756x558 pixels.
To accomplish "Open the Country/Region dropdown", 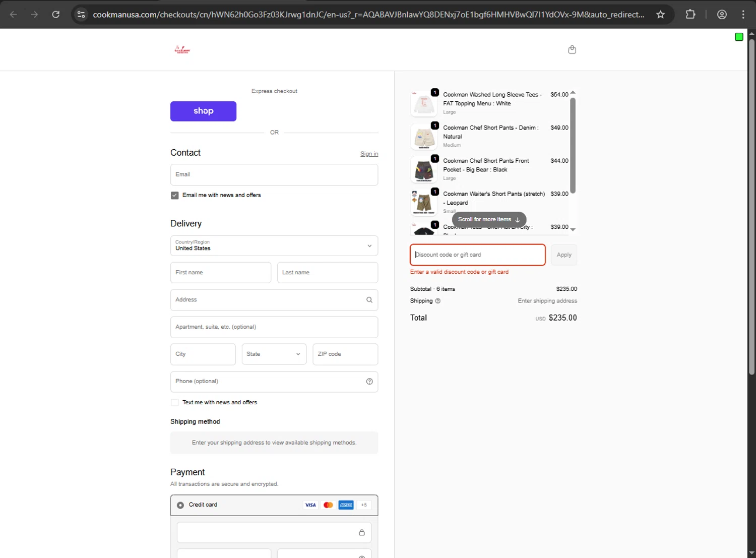I will pyautogui.click(x=274, y=245).
